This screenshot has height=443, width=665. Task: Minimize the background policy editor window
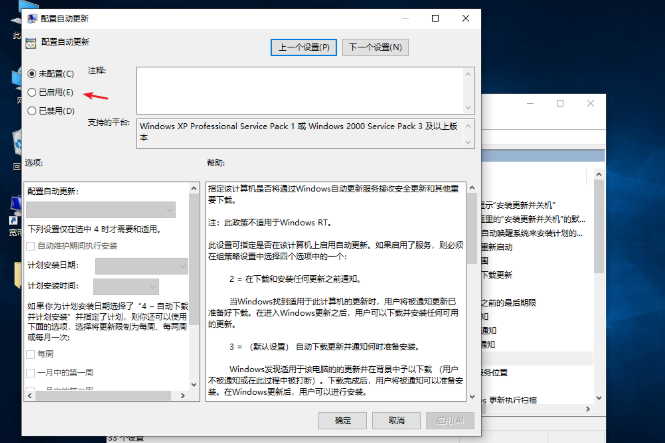point(530,103)
